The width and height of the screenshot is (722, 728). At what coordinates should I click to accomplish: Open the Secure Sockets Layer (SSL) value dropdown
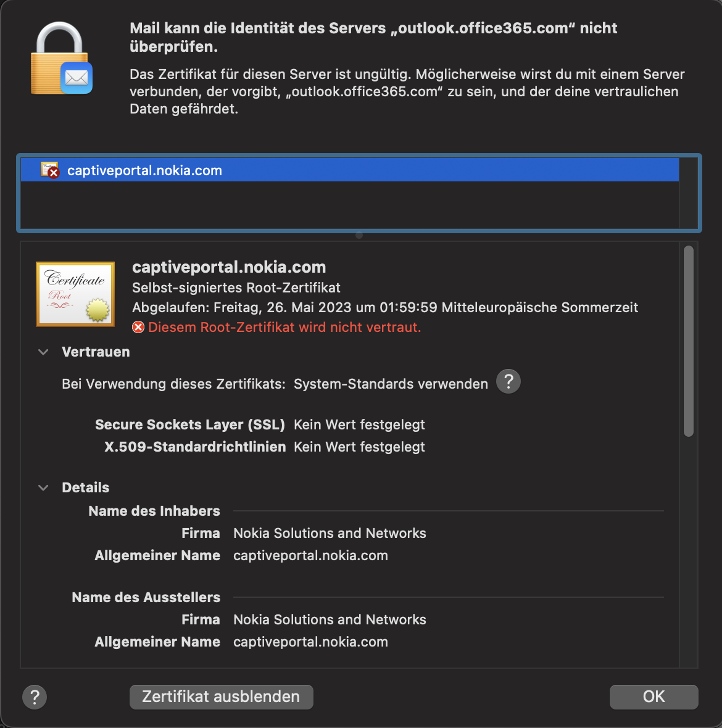(359, 424)
